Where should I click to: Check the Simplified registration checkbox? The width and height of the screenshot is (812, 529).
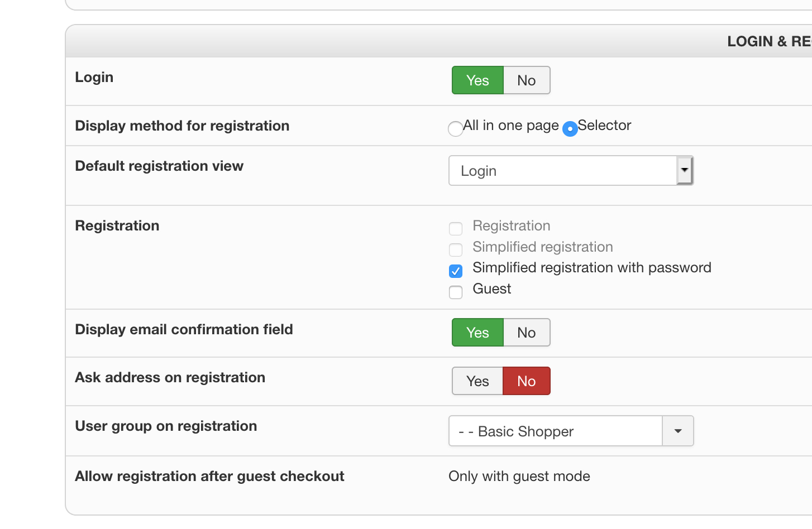[x=456, y=249]
